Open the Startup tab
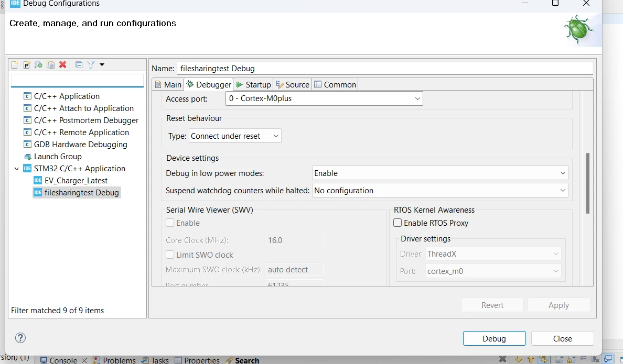623x364 pixels. 253,84
